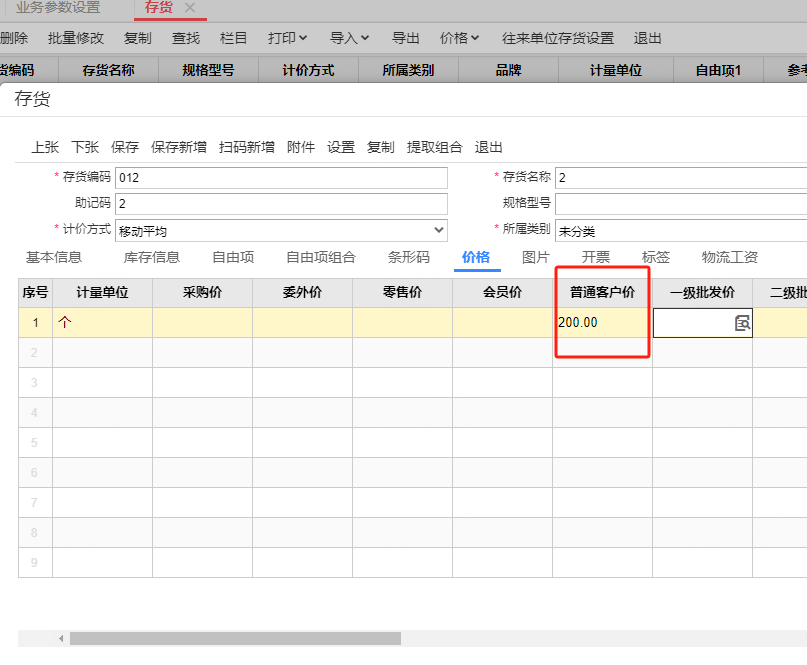Click 退出 in the form toolbar
This screenshot has height=665, width=807.
pyautogui.click(x=489, y=147)
